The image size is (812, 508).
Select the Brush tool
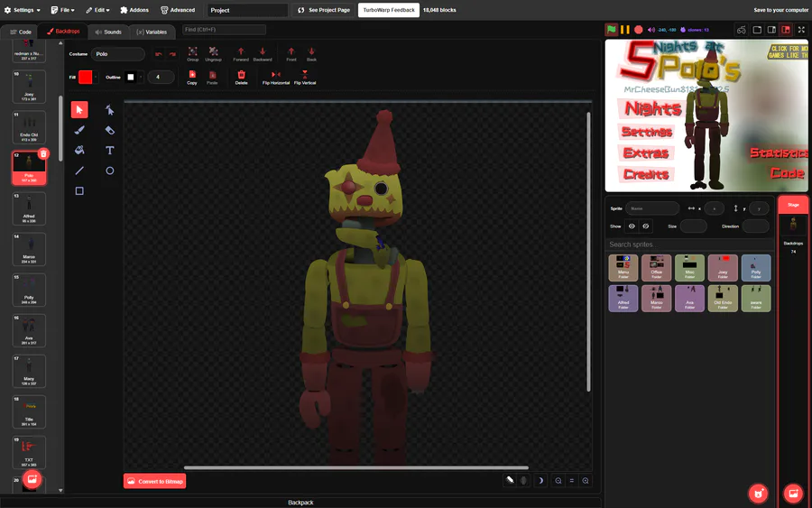79,130
